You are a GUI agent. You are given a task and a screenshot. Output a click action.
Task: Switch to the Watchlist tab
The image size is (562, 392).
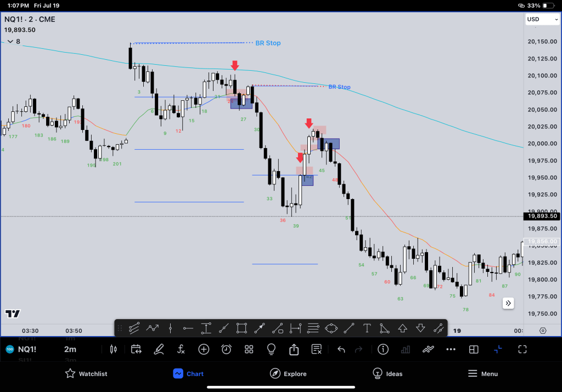tap(86, 373)
